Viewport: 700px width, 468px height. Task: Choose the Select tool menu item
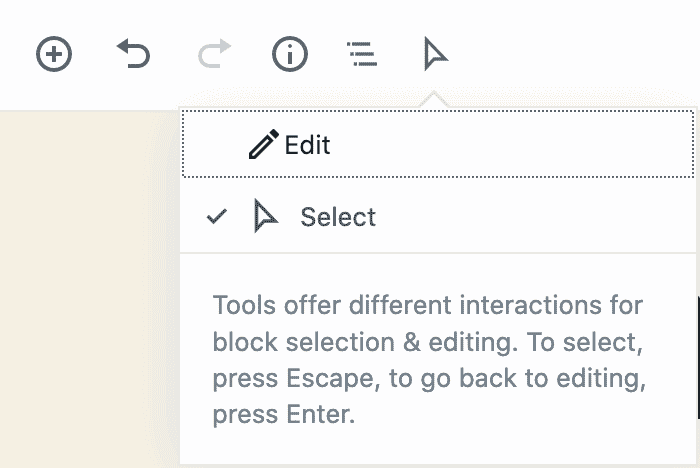(438, 217)
